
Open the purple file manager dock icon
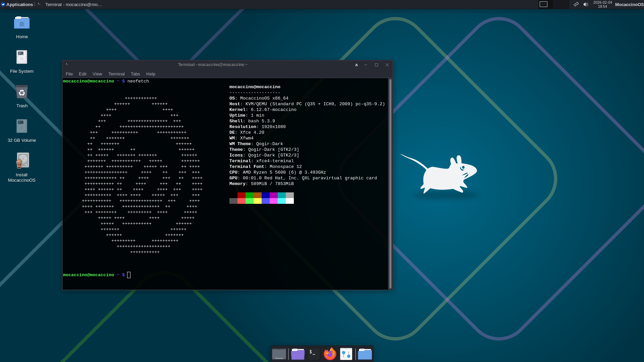[298, 354]
